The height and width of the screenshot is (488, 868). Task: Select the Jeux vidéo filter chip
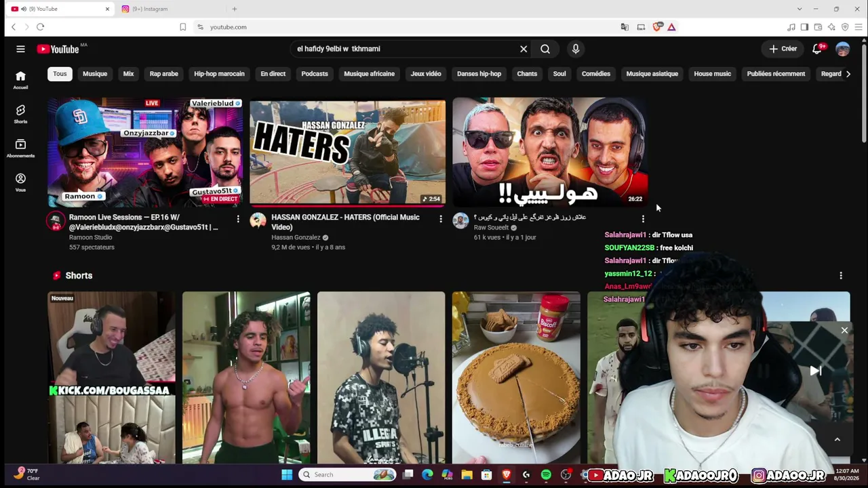(x=426, y=74)
